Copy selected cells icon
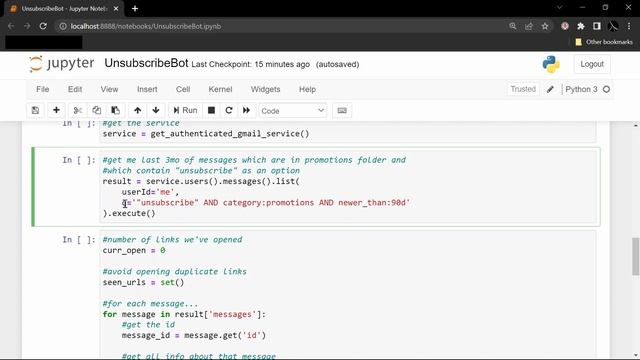Viewport: 640px width, 360px height. [x=97, y=110]
